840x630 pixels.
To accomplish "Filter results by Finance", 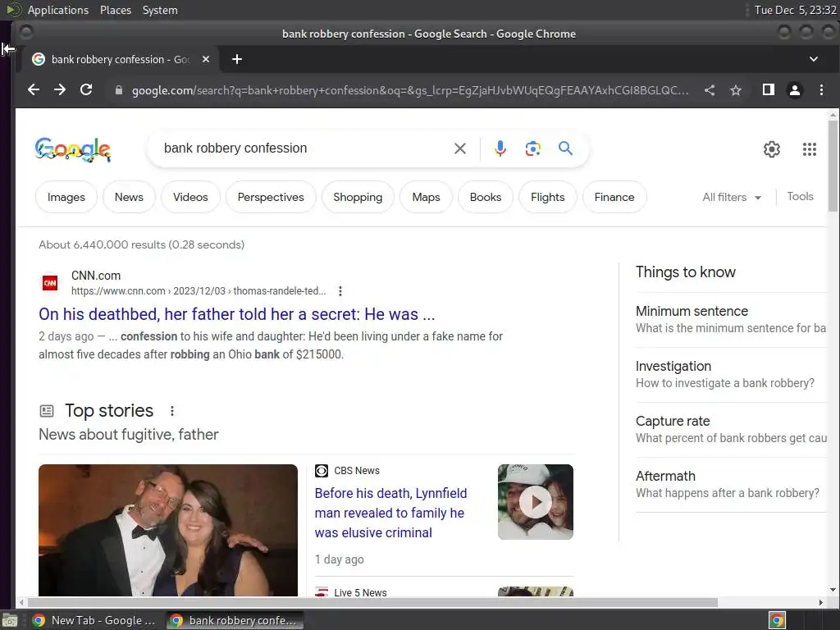I will click(x=614, y=197).
